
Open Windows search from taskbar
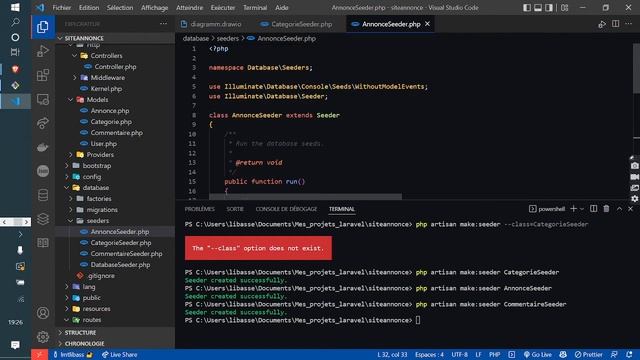coord(15,22)
